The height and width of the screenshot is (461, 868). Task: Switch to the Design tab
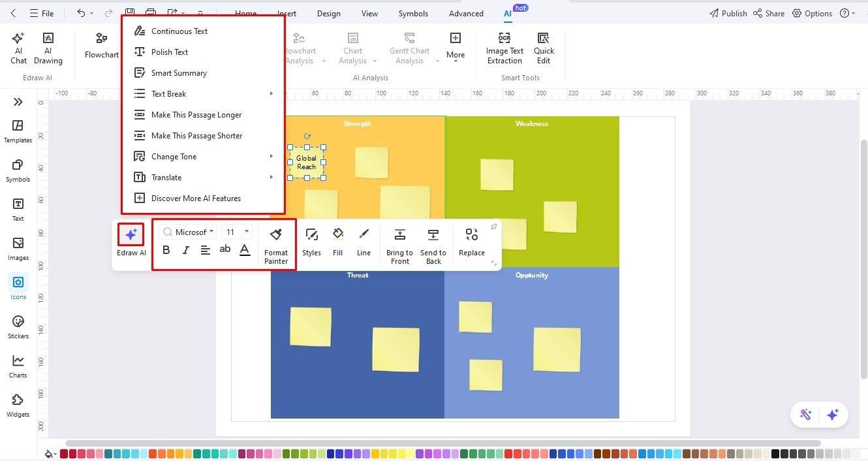(329, 13)
